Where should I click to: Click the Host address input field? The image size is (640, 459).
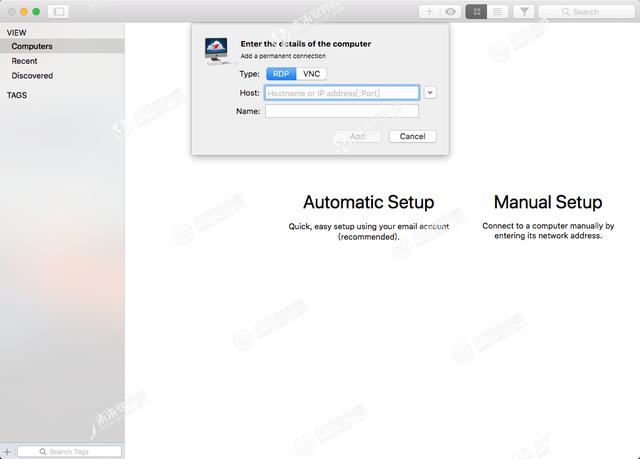[x=342, y=93]
